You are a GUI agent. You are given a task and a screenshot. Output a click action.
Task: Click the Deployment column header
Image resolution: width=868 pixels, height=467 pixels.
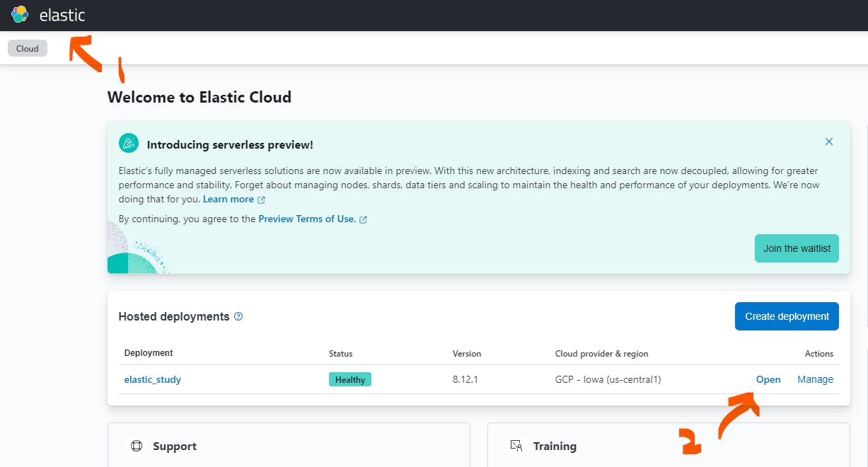tap(149, 353)
